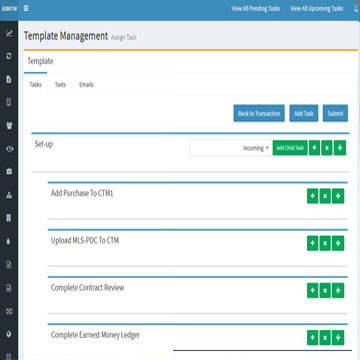This screenshot has height=360, width=360.
Task: Click x remove icon in Set-up row
Action: (327, 148)
